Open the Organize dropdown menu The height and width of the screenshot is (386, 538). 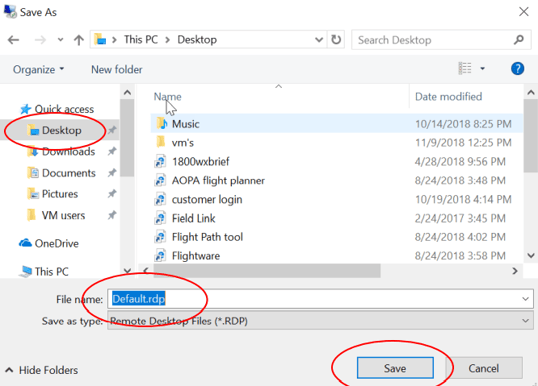[38, 70]
